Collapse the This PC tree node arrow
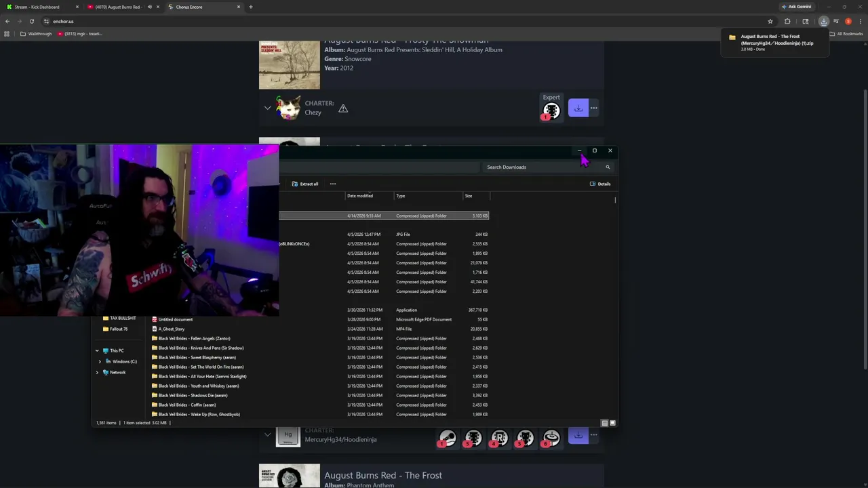The image size is (868, 488). click(97, 350)
